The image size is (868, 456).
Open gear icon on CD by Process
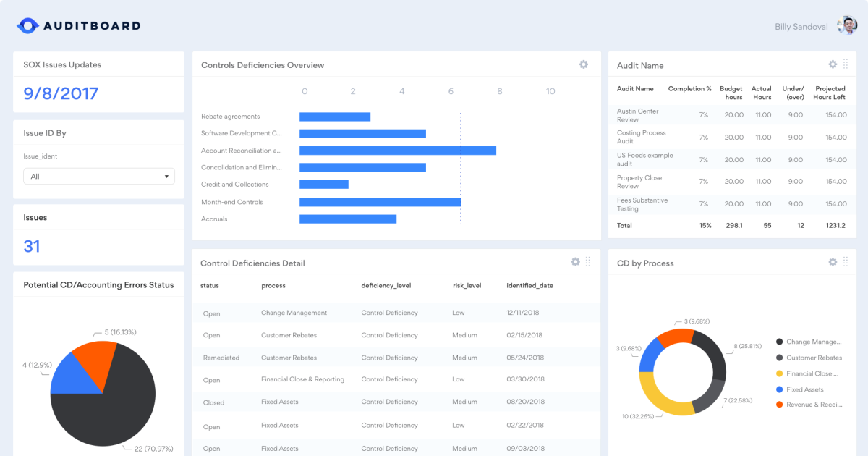(x=833, y=262)
